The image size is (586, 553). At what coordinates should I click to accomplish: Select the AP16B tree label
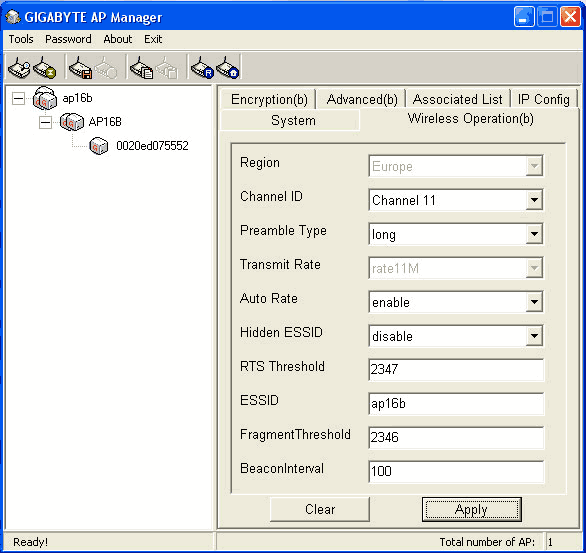tap(105, 122)
